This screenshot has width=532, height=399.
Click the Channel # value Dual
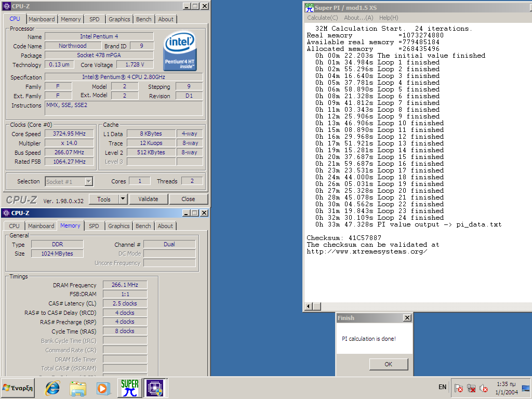[169, 244]
